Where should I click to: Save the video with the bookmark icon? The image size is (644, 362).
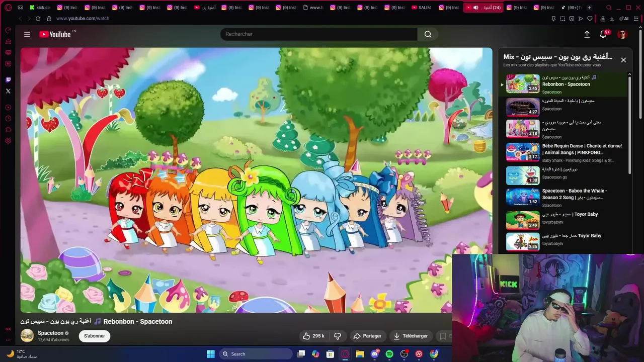[443, 336]
